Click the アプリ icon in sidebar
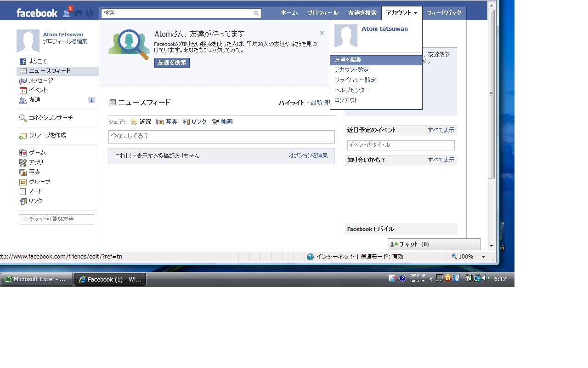Image resolution: width=588 pixels, height=368 pixels. (x=23, y=162)
